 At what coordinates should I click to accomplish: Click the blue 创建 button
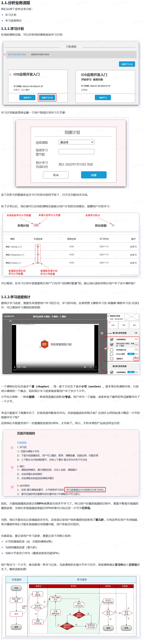[x=94, y=175]
